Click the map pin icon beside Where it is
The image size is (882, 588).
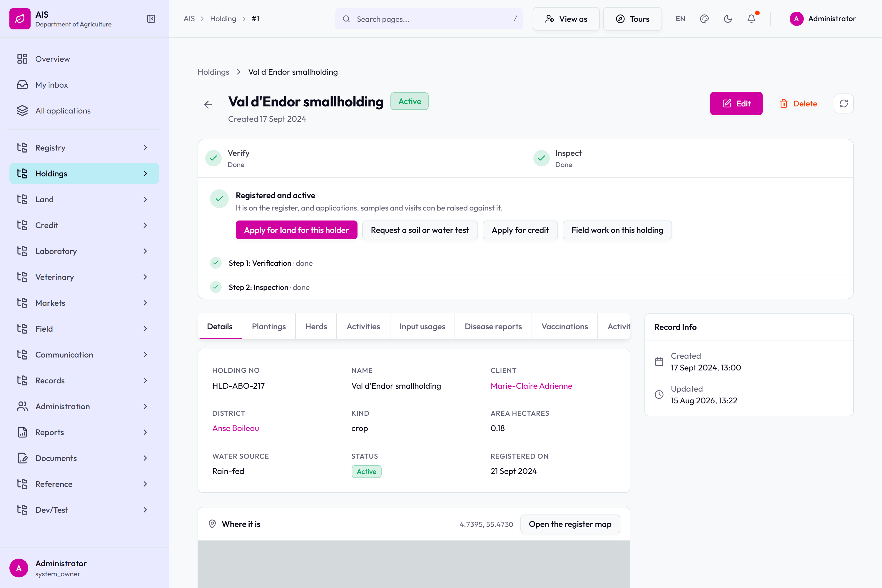point(212,524)
